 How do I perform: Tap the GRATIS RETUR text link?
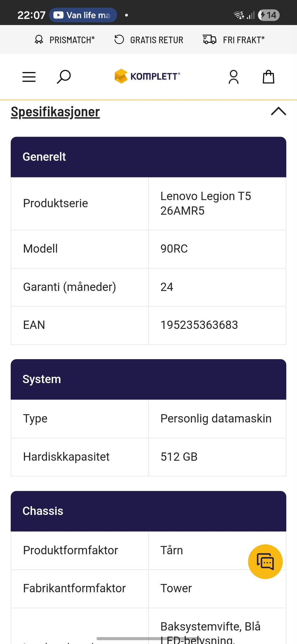pos(157,40)
